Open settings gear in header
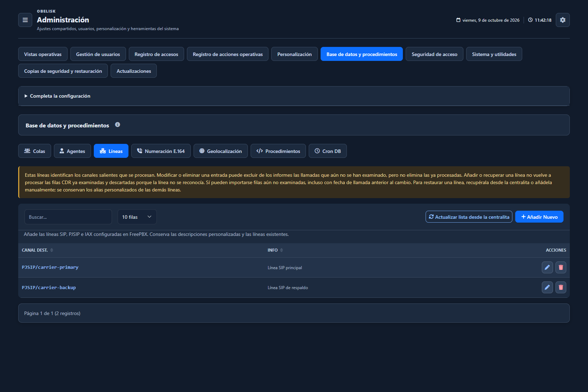The width and height of the screenshot is (588, 392). 563,20
